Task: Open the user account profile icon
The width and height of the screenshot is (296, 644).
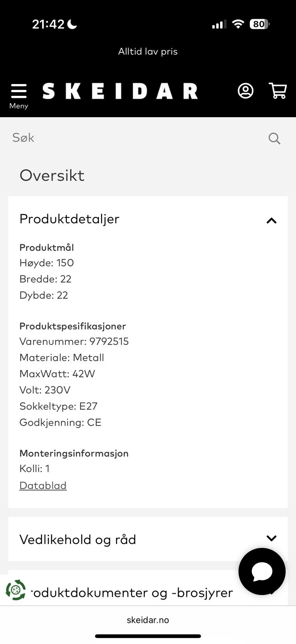Action: 245,91
